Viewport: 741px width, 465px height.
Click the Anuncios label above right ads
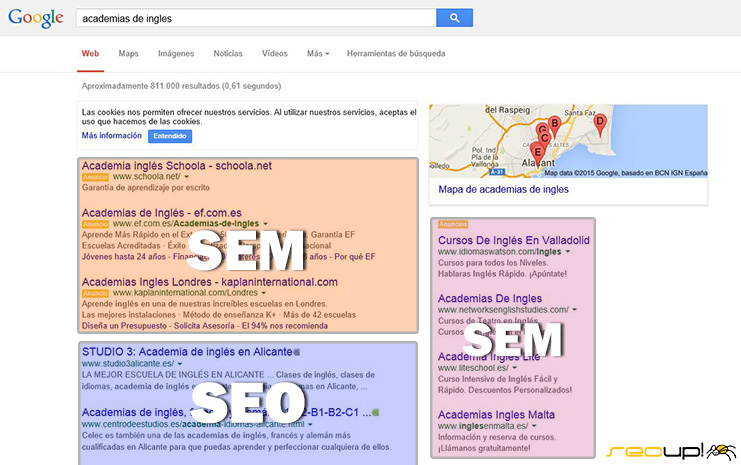[453, 225]
